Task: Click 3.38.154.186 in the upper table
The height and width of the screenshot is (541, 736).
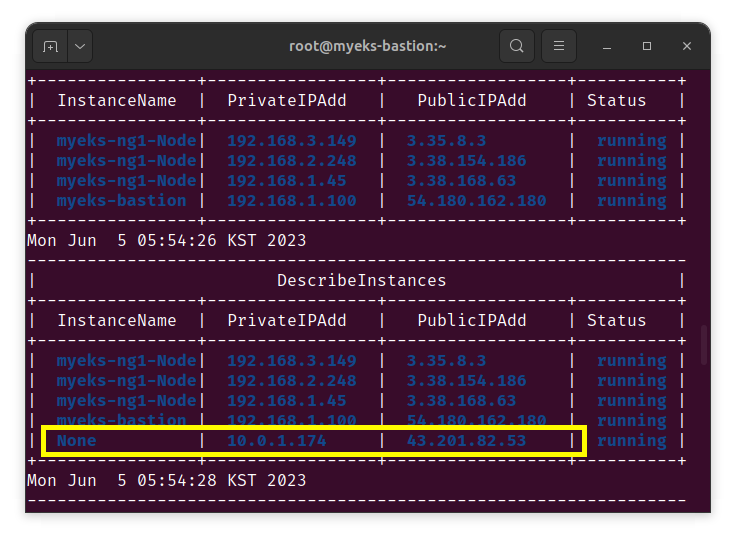Action: [466, 161]
